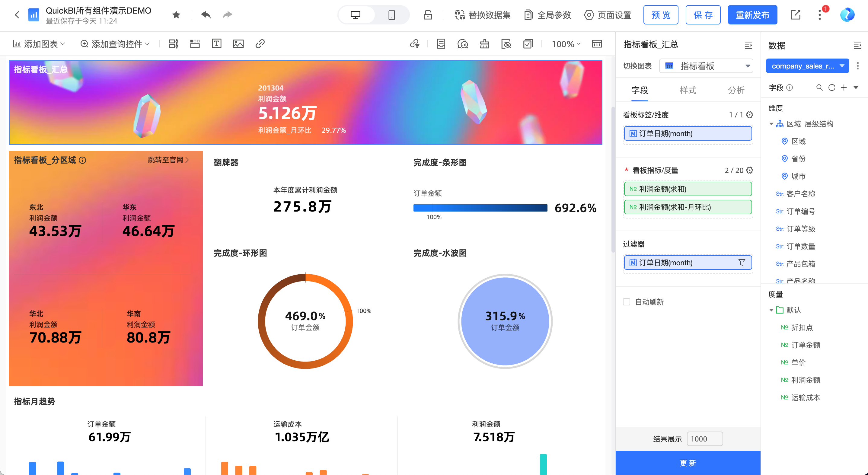This screenshot has width=868, height=475.
Task: Switch to mobile layout view
Action: [x=391, y=15]
